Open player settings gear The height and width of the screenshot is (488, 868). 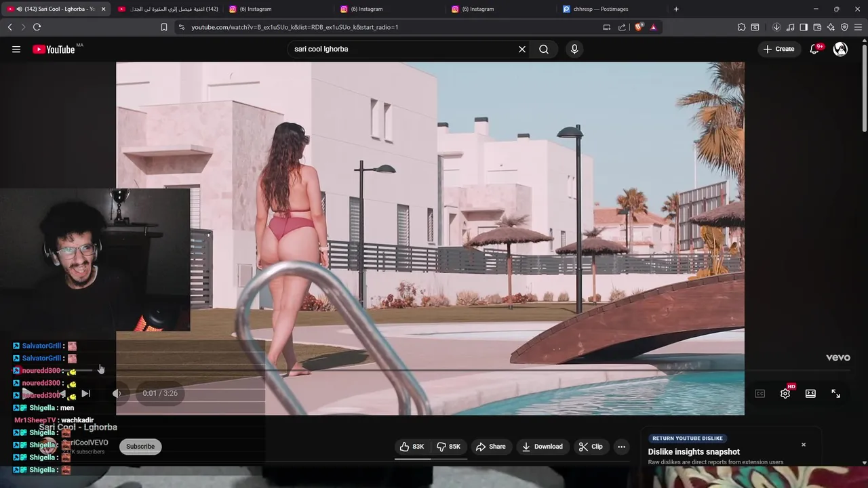[785, 393]
